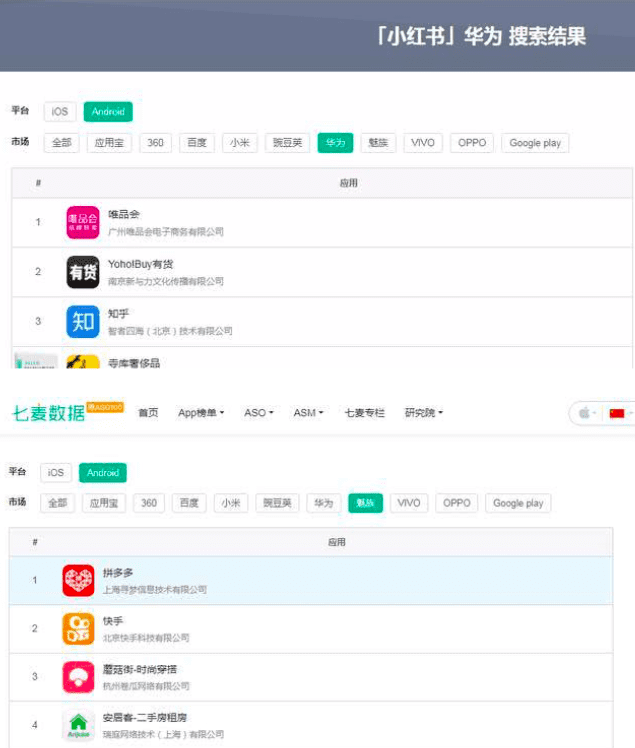Screen dimensions: 635x748
Task: Open the 快手 app name link
Action: (113, 621)
